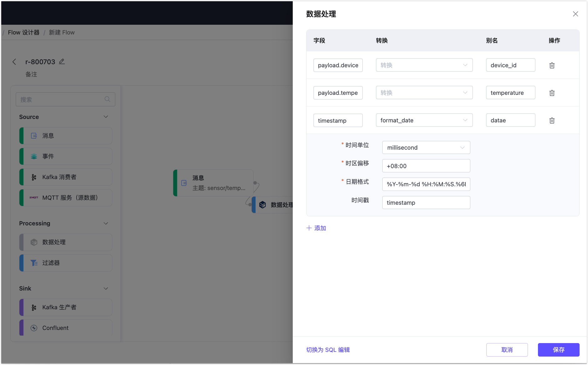The width and height of the screenshot is (588, 365).
Task: Remove the timestamp field mapping row
Action: (x=552, y=120)
